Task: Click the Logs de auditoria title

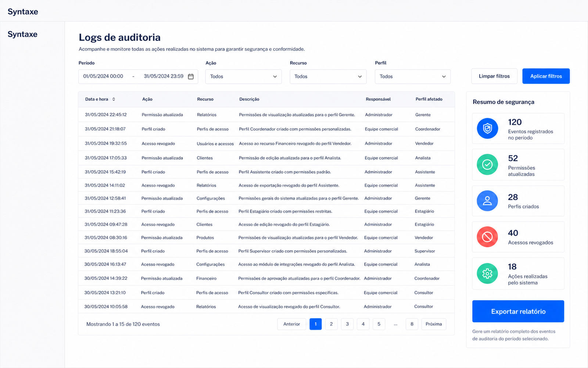Action: click(119, 37)
